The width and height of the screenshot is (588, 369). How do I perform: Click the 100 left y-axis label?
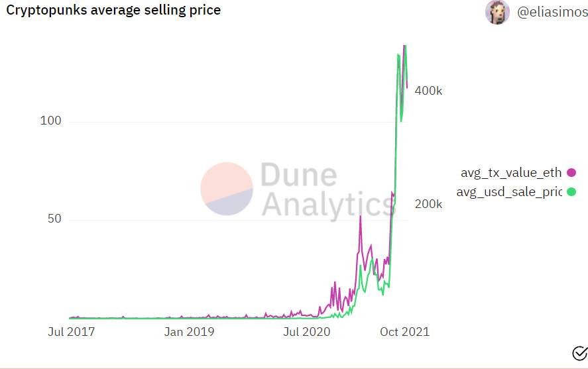(x=50, y=121)
